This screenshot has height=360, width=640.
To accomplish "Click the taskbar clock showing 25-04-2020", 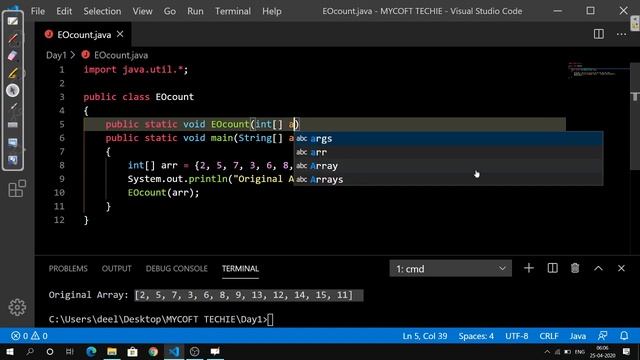I will click(602, 351).
